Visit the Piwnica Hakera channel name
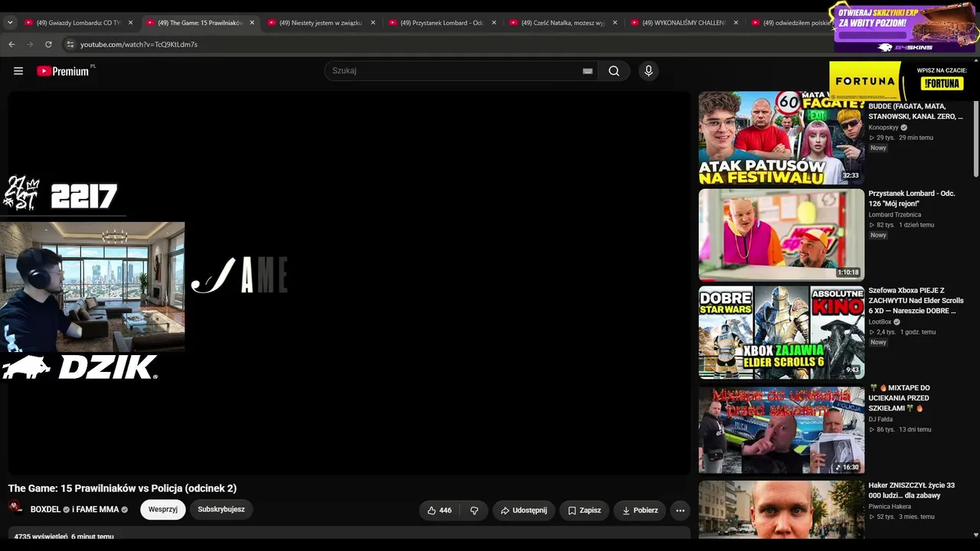 tap(890, 507)
